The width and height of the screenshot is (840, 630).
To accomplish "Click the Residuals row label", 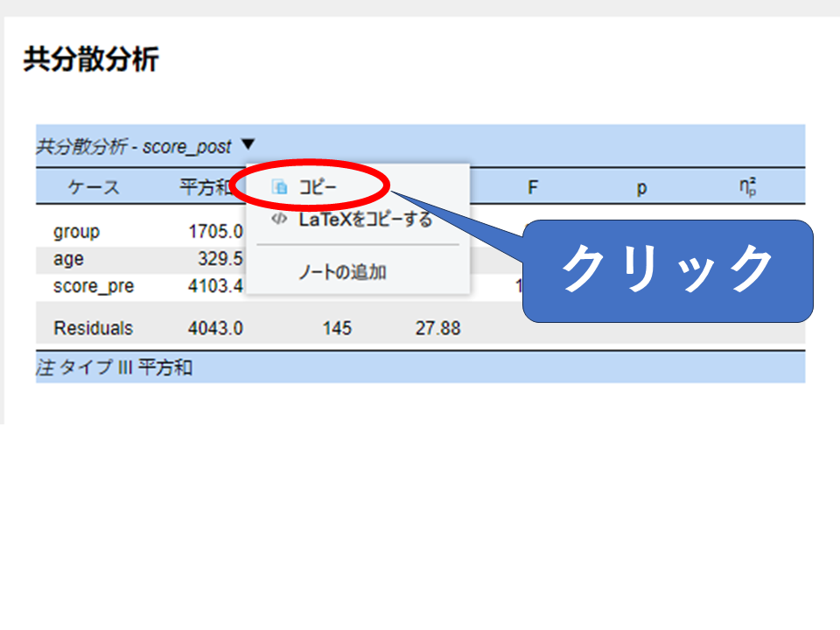I will point(94,328).
